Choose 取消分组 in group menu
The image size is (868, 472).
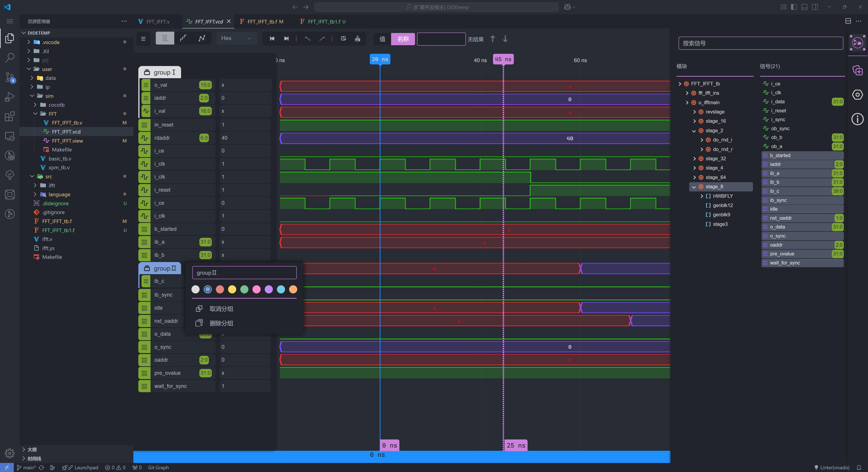(x=221, y=309)
